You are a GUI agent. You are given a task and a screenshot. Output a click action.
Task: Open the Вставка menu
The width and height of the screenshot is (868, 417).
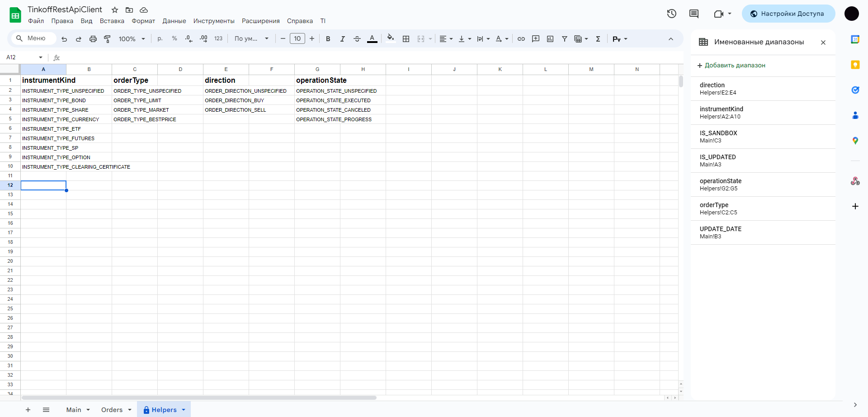coord(112,21)
